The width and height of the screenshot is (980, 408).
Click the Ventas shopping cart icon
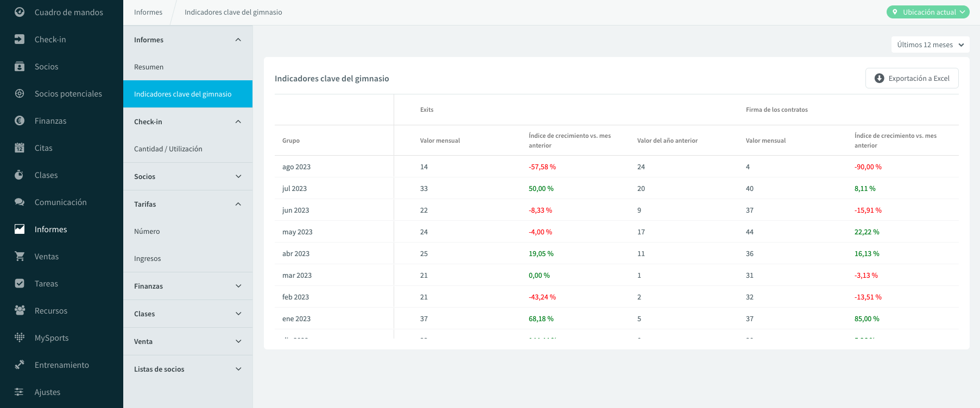20,256
